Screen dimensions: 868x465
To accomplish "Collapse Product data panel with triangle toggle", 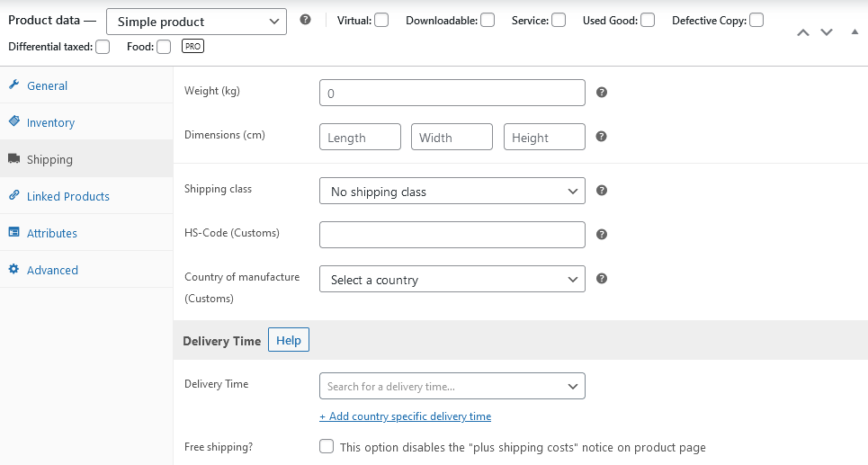I will pyautogui.click(x=855, y=32).
